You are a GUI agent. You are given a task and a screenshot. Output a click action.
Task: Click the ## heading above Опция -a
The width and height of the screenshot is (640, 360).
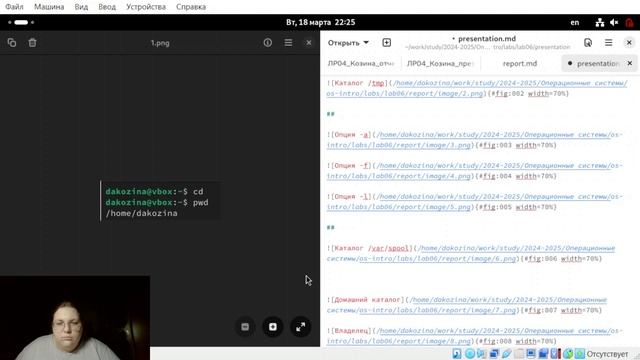click(331, 114)
